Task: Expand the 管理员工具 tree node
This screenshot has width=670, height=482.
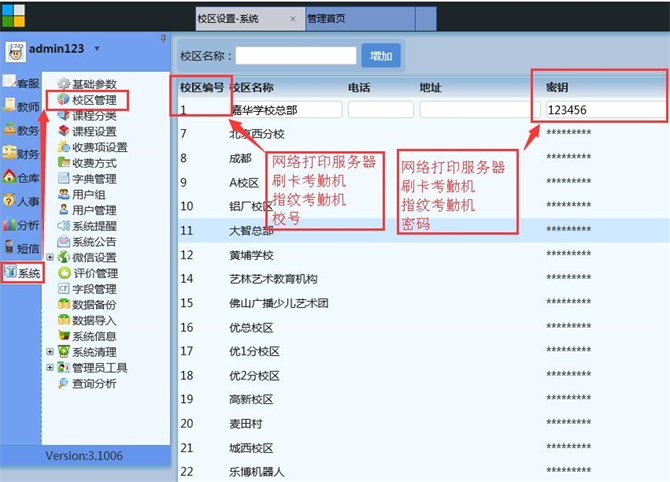Action: (x=50, y=367)
